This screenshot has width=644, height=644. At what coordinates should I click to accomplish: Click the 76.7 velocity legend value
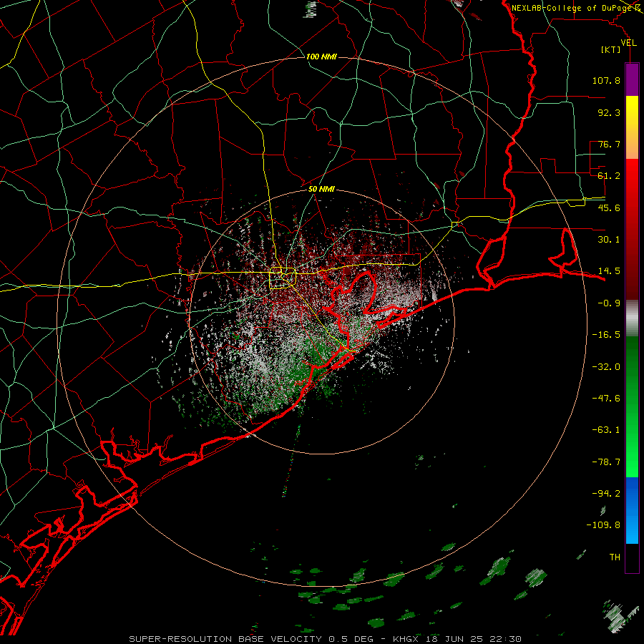click(x=609, y=144)
